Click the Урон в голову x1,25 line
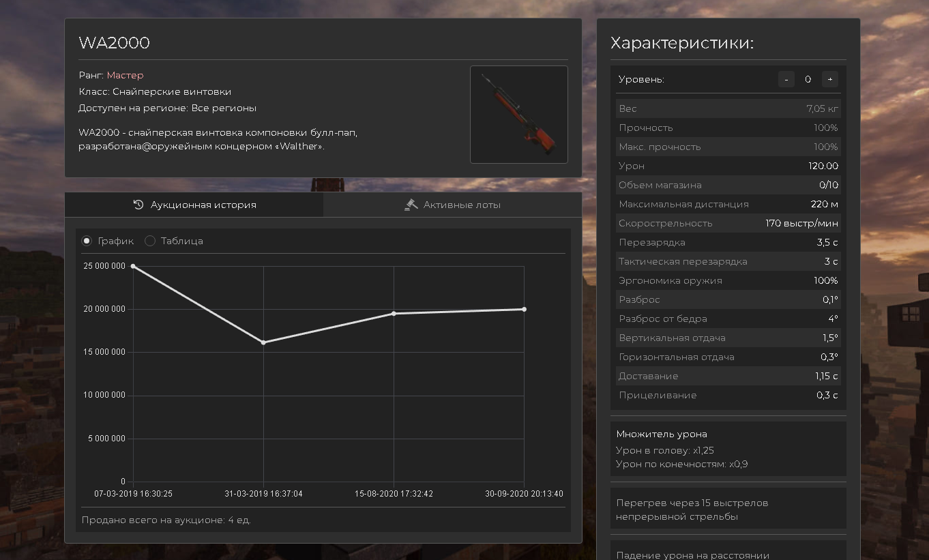Viewport: 929px width, 560px height. coord(665,450)
